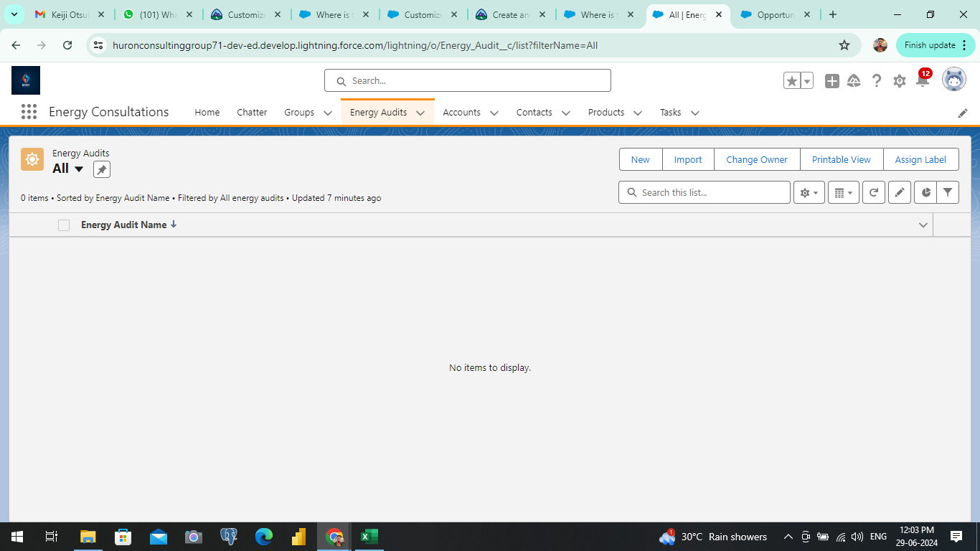
Task: Click the Change Owner button
Action: 757,160
